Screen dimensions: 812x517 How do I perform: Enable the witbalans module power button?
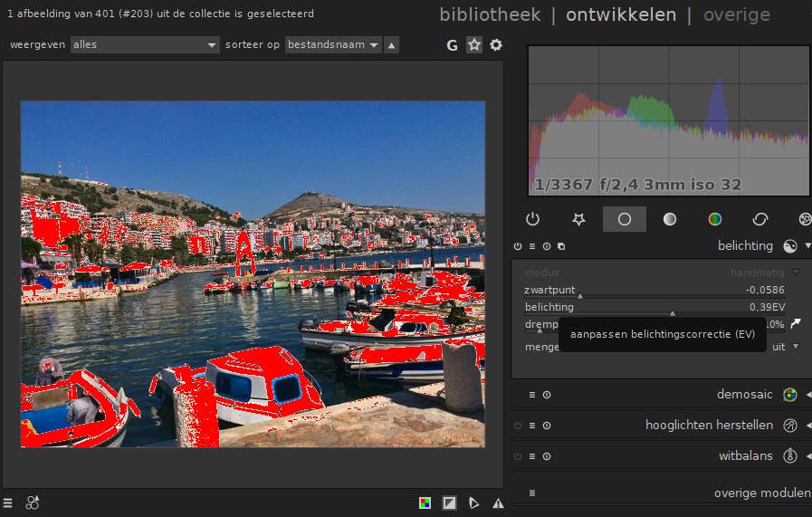tap(517, 456)
